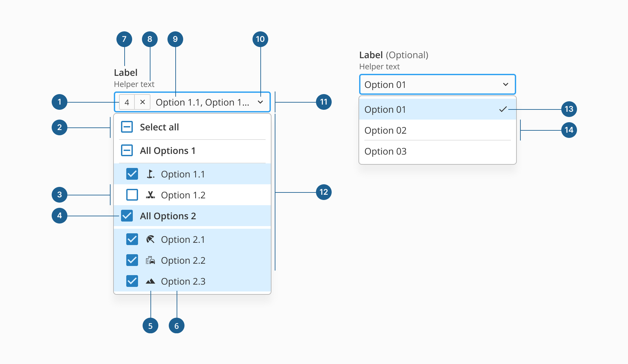This screenshot has height=364, width=628.
Task: Click the beach umbrella icon beside Option 2.1
Action: (x=150, y=240)
